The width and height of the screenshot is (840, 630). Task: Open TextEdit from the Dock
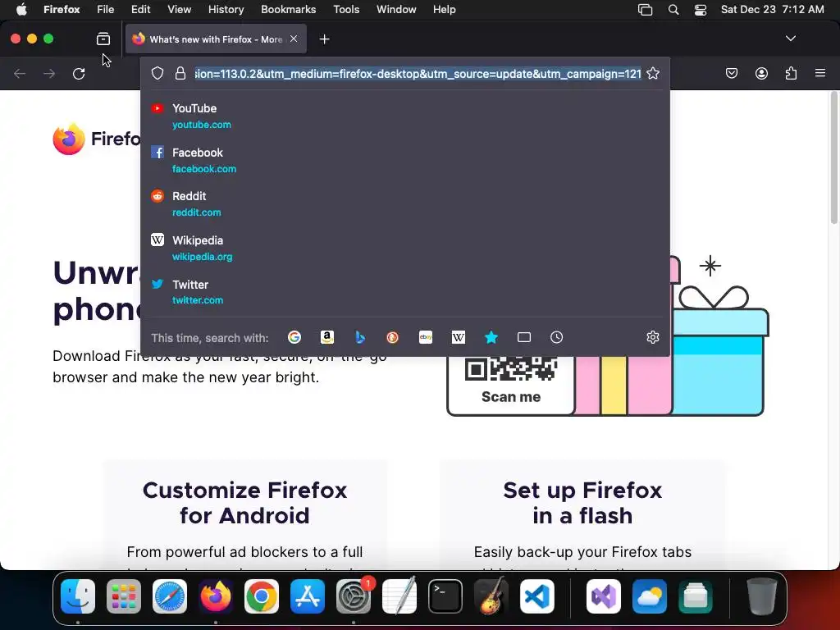point(399,596)
